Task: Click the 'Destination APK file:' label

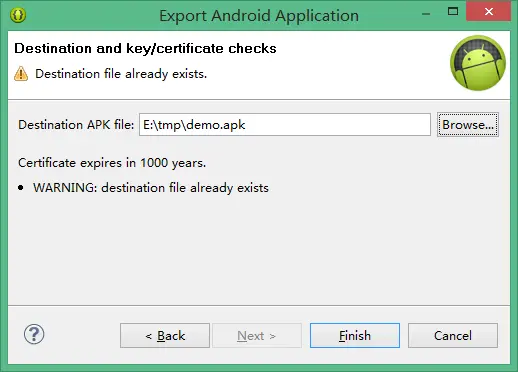Action: (x=76, y=125)
